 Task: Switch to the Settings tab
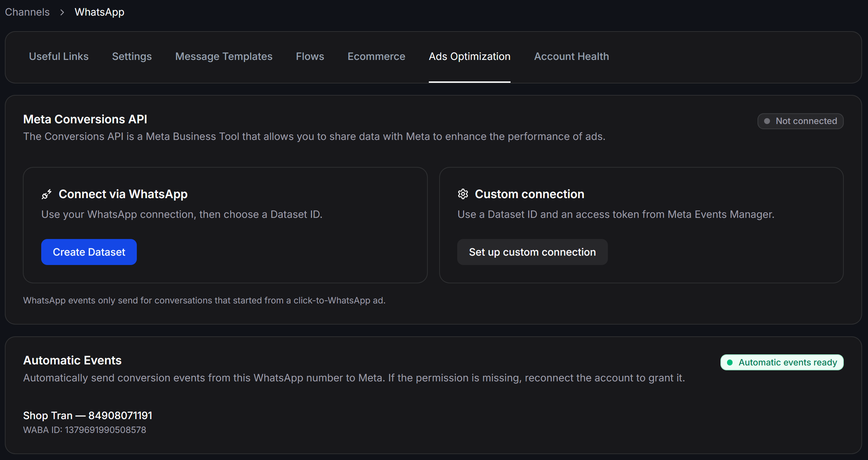click(132, 56)
